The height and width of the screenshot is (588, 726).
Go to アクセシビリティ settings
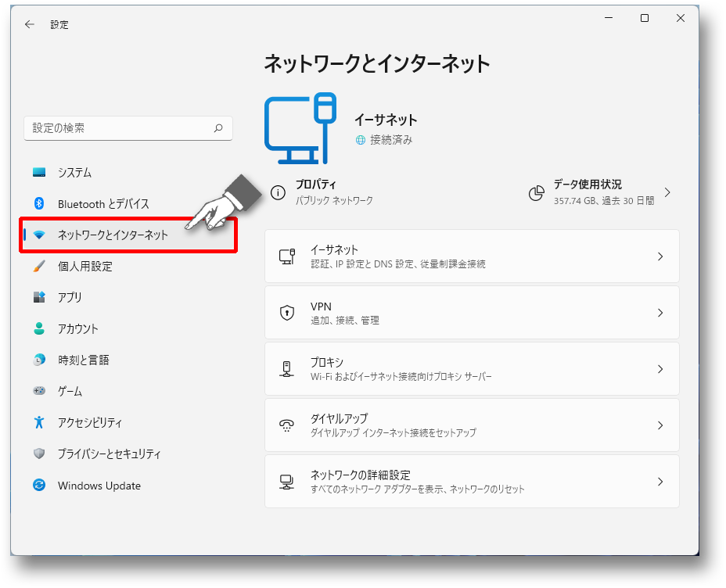click(x=128, y=422)
